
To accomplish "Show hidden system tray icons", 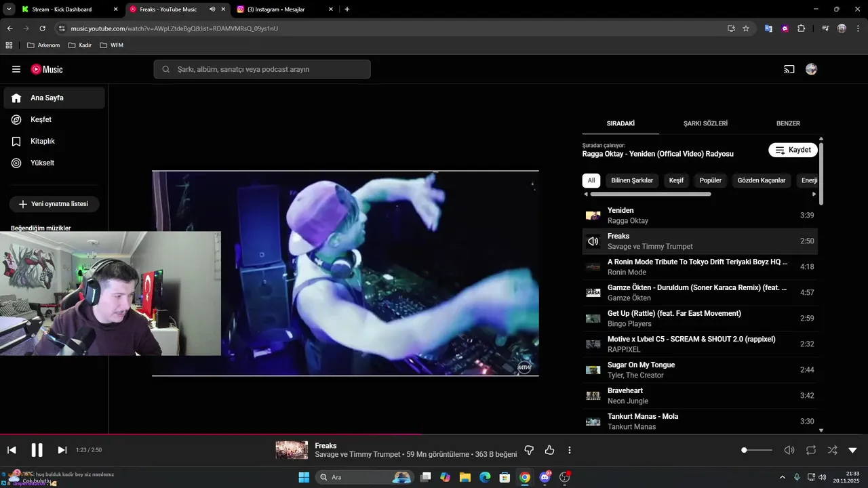I will click(782, 477).
